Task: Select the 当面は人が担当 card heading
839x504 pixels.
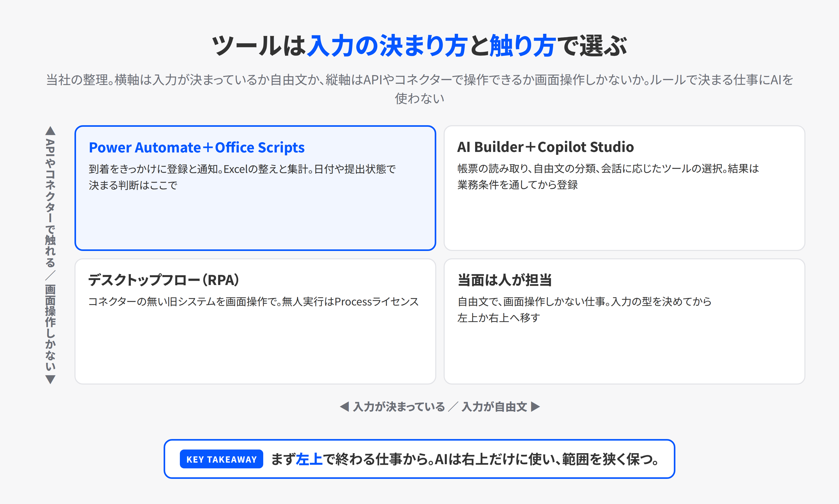Action: click(x=504, y=280)
